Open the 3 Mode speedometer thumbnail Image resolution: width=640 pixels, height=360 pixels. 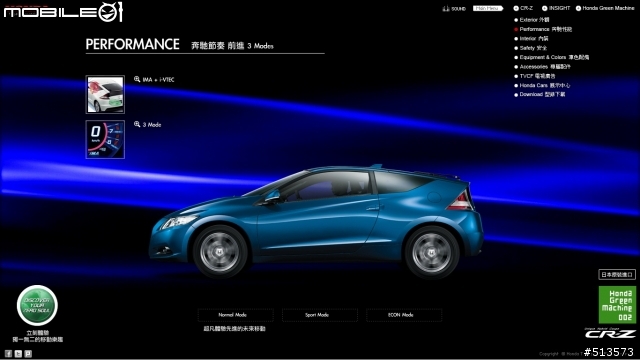(105, 139)
